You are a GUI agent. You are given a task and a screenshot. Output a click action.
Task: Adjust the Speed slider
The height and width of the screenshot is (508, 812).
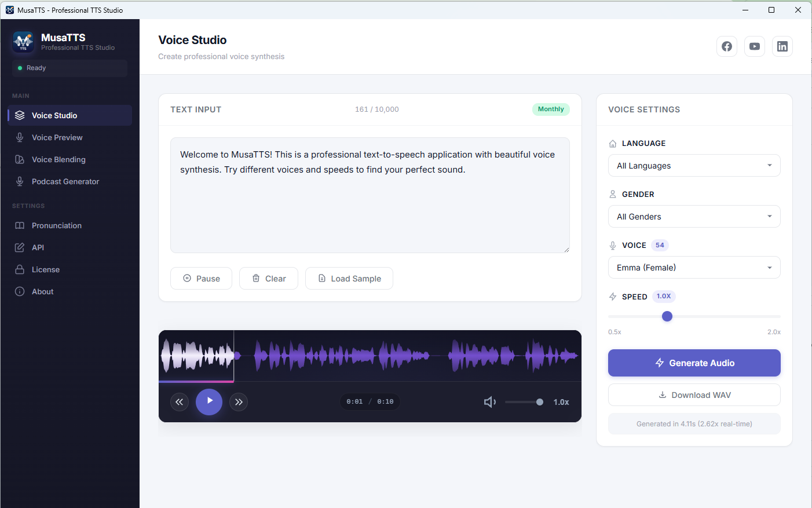pos(667,316)
